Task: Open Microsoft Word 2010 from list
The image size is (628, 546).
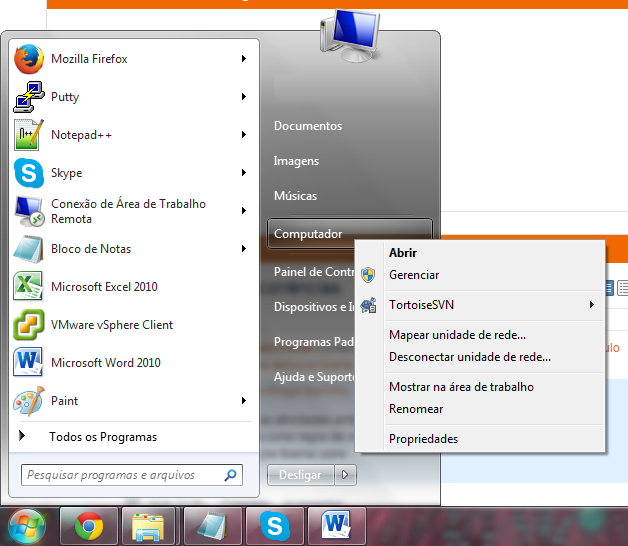Action: pyautogui.click(x=105, y=363)
